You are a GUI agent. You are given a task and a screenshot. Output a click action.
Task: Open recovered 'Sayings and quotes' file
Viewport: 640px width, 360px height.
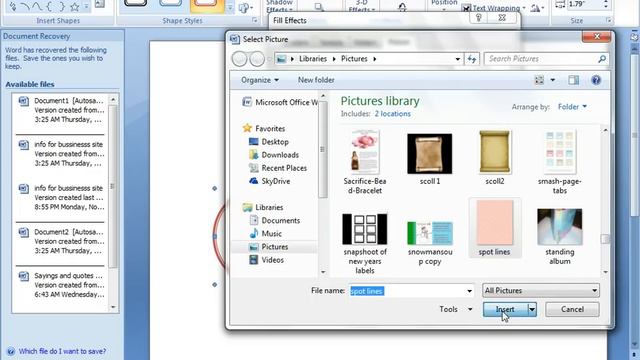point(61,285)
